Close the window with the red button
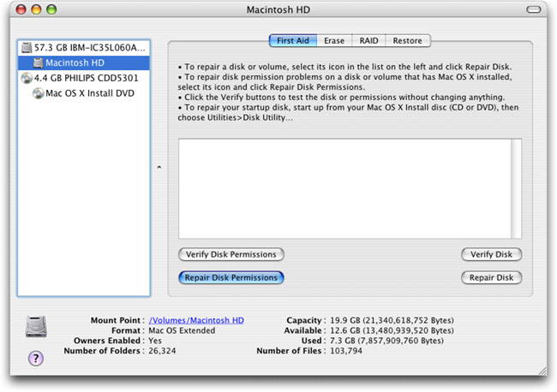 point(21,9)
